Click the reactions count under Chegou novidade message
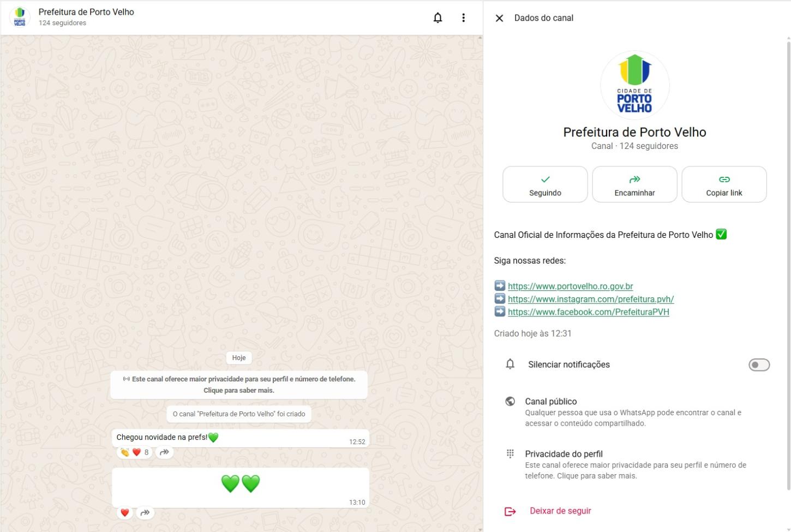Image resolution: width=791 pixels, height=532 pixels. pyautogui.click(x=135, y=452)
